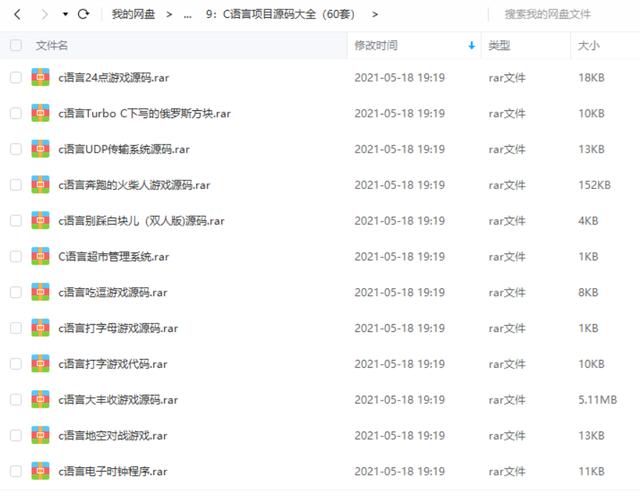Sort by 修改时间 column header
640x498 pixels.
click(376, 45)
